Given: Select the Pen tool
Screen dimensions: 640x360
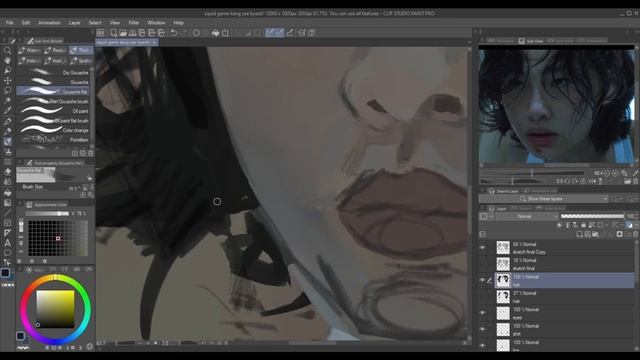Looking at the screenshot, I should pos(7,121).
